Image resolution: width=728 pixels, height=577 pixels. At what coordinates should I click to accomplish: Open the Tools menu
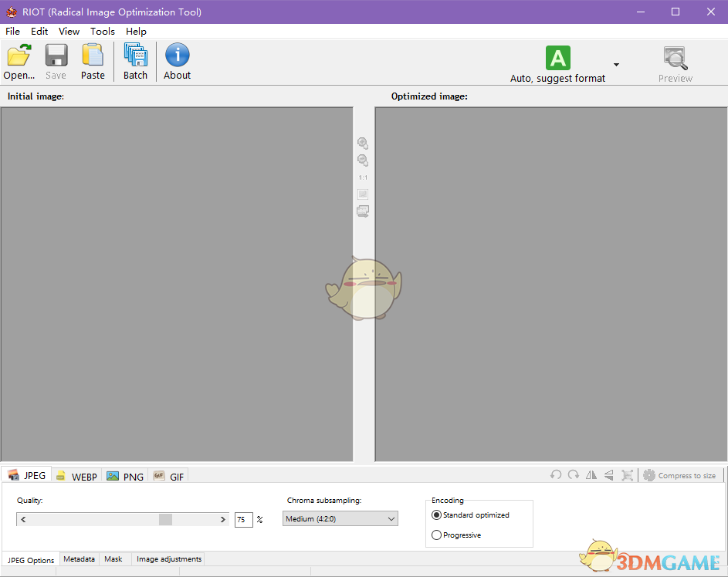102,32
